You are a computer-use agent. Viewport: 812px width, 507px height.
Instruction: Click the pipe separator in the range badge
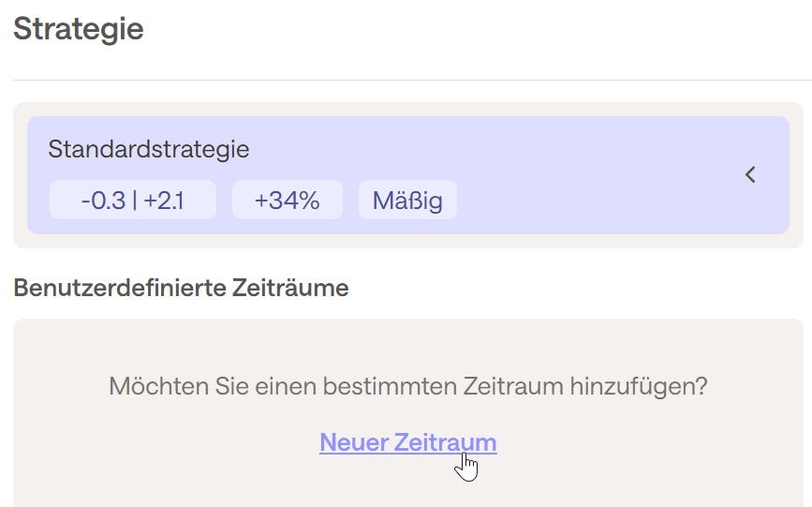click(x=135, y=201)
